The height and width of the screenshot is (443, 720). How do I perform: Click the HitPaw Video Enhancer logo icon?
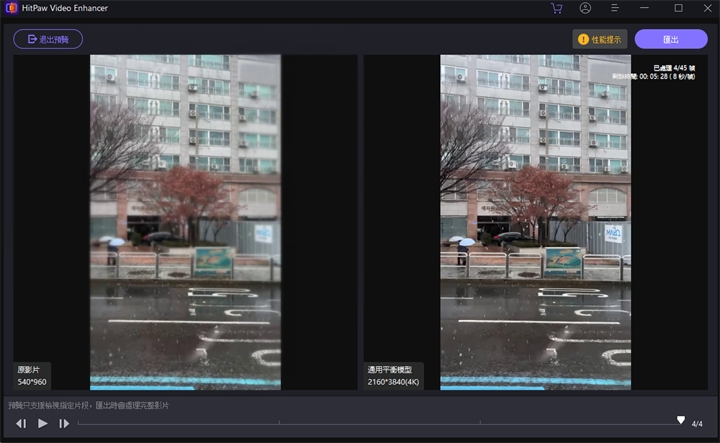[x=10, y=8]
